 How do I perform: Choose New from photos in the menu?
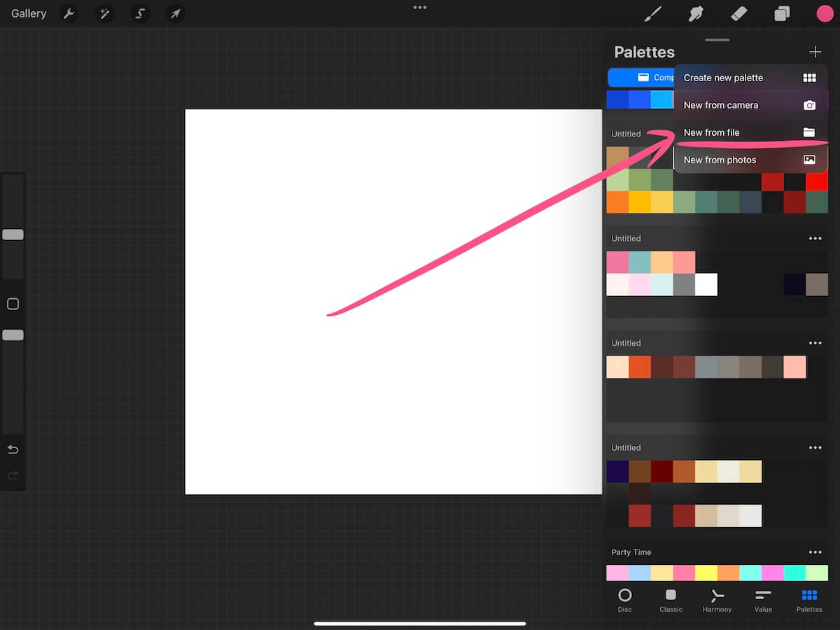[720, 160]
